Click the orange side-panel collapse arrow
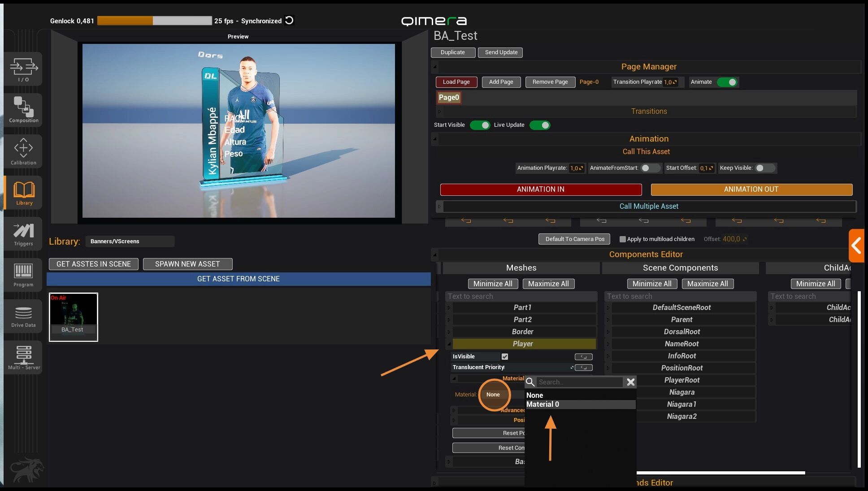868x491 pixels. 856,245
